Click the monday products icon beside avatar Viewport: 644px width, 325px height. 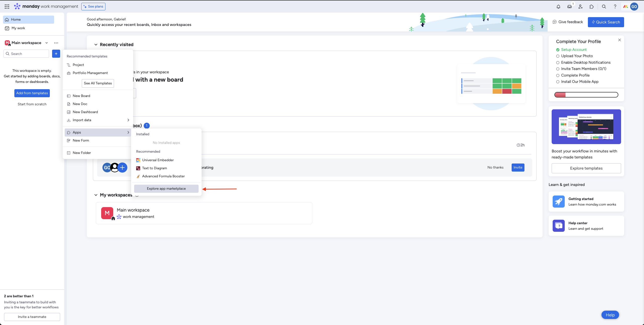click(625, 7)
